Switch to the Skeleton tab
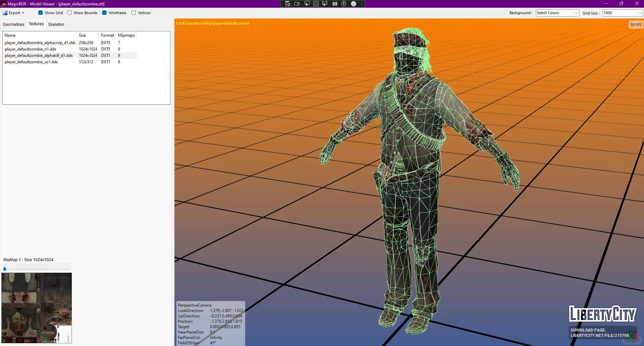Screen dimensions: 644x346 click(x=56, y=24)
